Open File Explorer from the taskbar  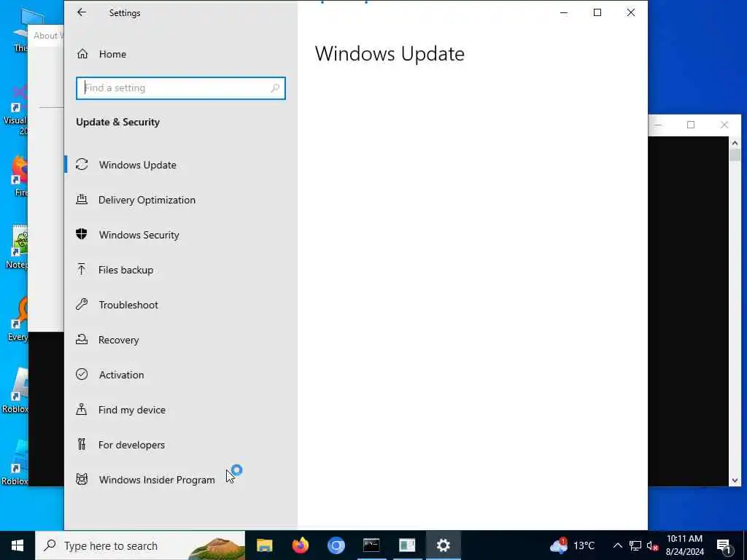[264, 545]
